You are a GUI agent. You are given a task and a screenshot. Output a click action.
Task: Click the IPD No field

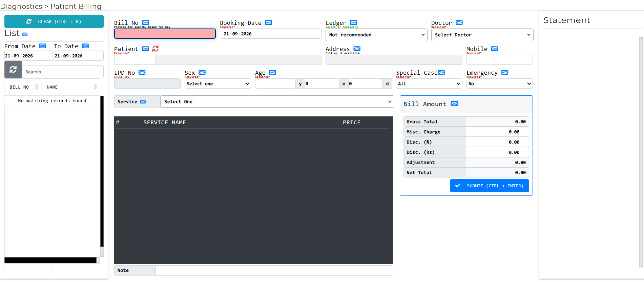[147, 84]
